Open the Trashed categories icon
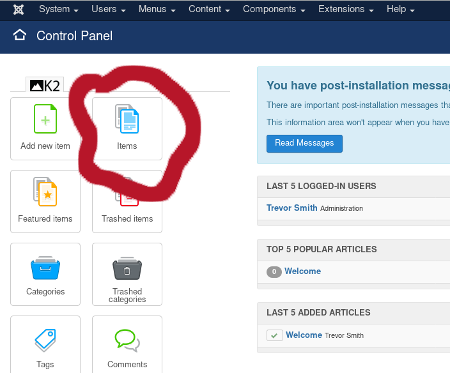 coord(127,268)
